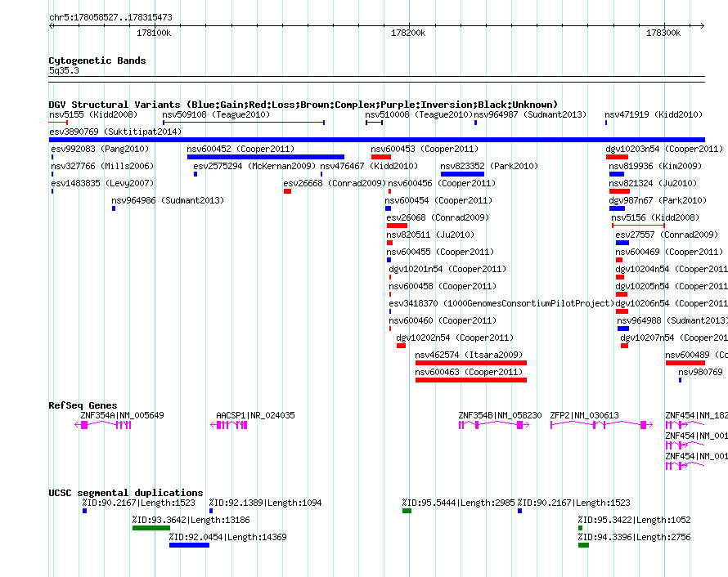Click the 178200k ruler position label

click(408, 33)
